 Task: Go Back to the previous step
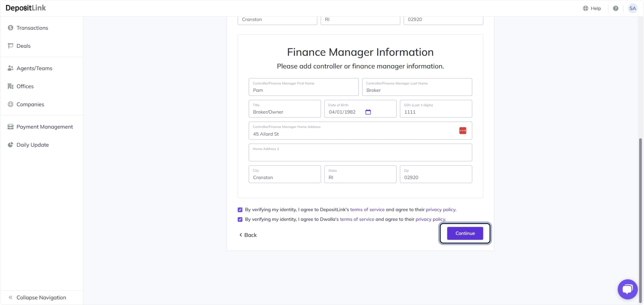(x=248, y=235)
